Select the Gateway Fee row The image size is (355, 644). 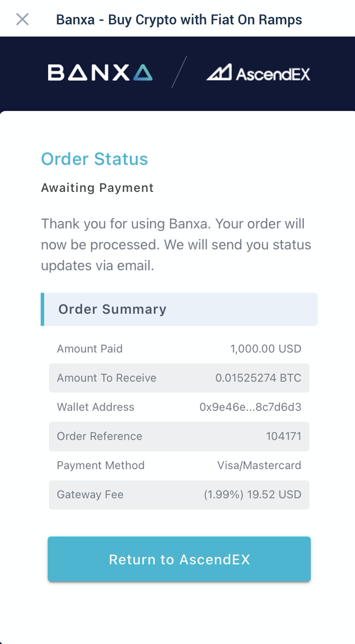179,495
